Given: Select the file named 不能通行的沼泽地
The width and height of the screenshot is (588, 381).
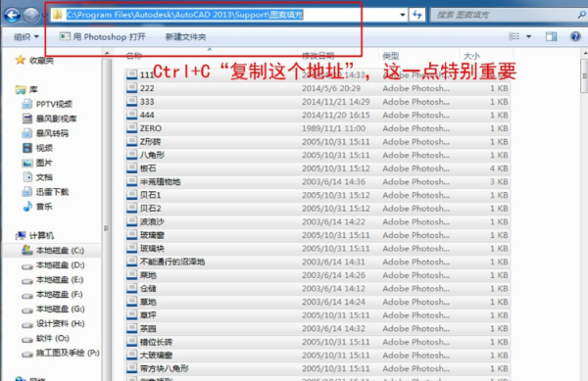Looking at the screenshot, I should point(317,262).
